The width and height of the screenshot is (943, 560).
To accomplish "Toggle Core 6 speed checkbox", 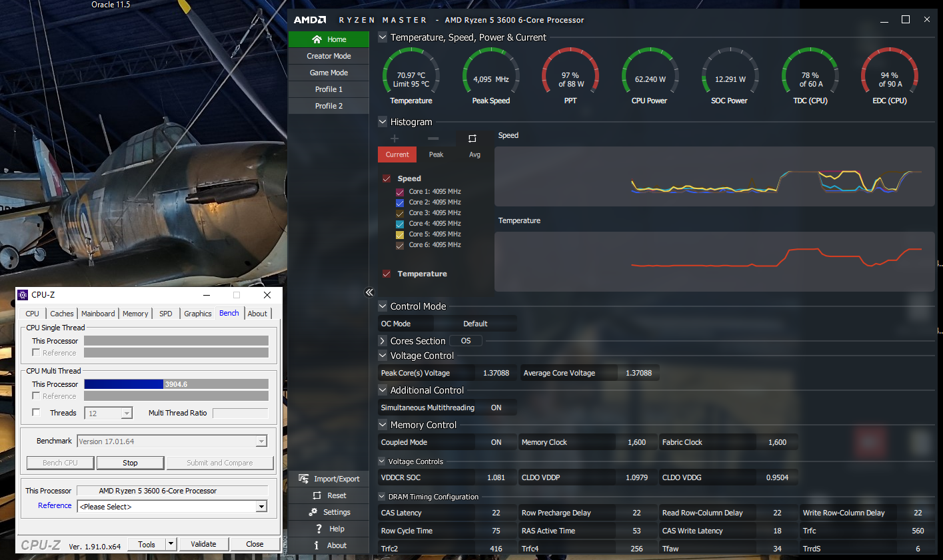I will pos(400,245).
